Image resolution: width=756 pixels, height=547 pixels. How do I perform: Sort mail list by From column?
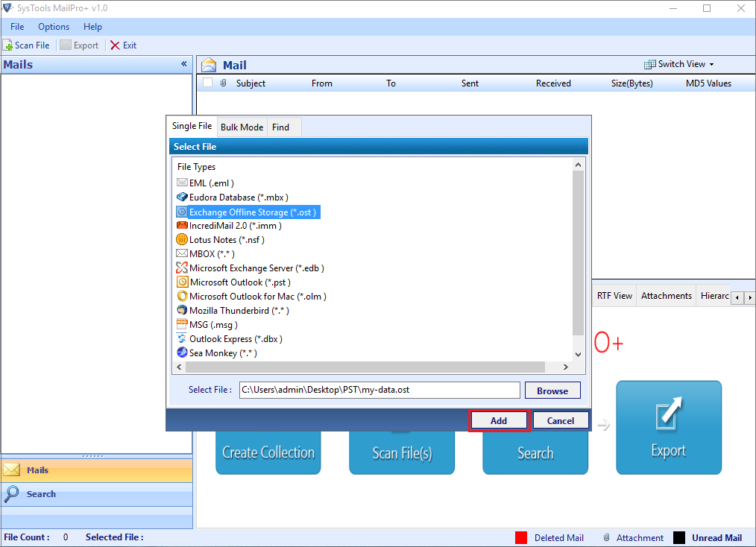(321, 83)
